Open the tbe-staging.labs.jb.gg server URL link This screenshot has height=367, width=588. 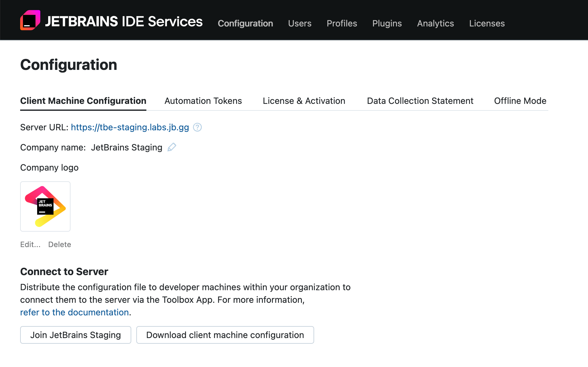[130, 127]
